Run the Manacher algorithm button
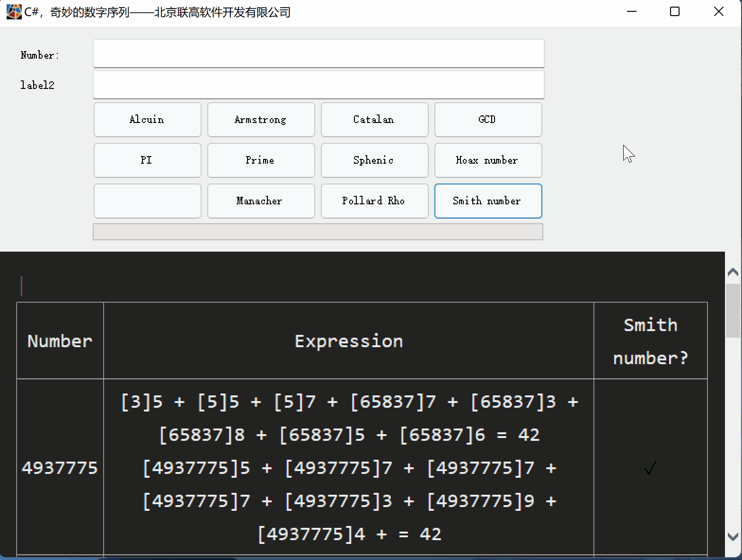742x560 pixels. point(261,201)
